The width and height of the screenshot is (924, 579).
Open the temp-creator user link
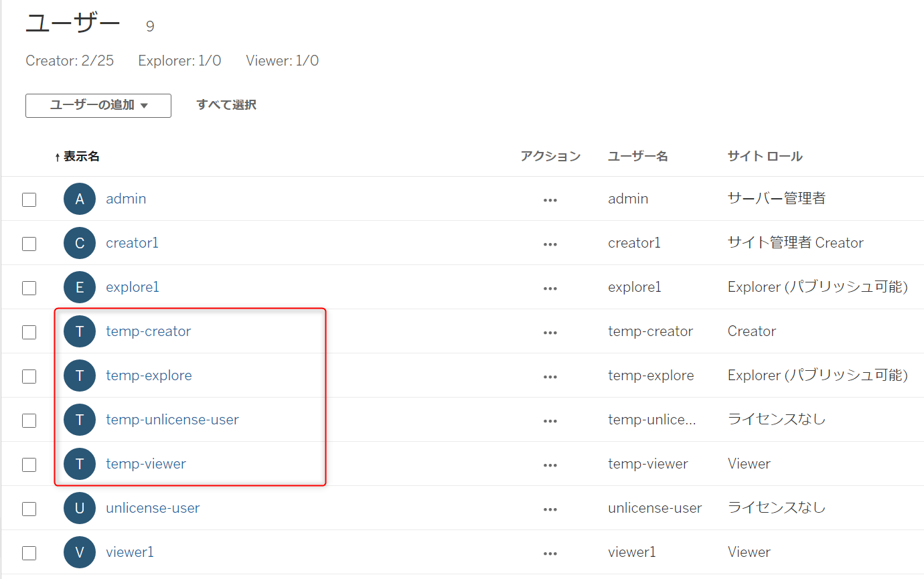[148, 331]
